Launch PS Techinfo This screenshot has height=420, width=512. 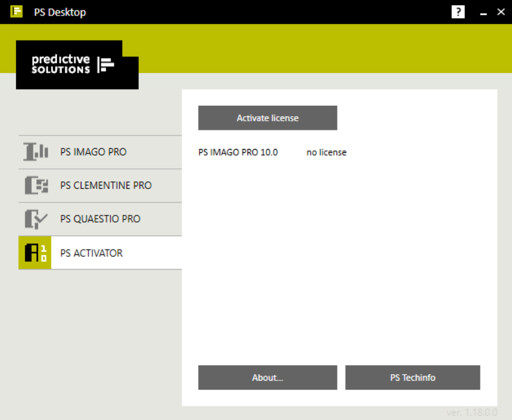click(x=413, y=377)
